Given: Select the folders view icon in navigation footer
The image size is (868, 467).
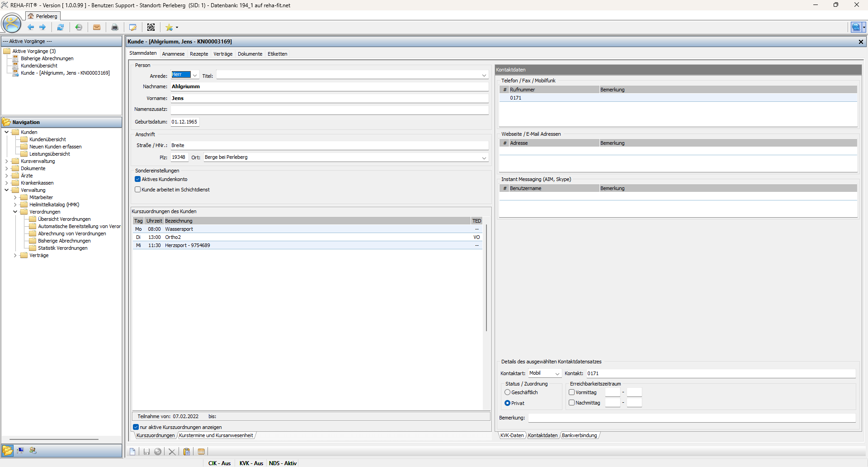Looking at the screenshot, I should pos(8,451).
